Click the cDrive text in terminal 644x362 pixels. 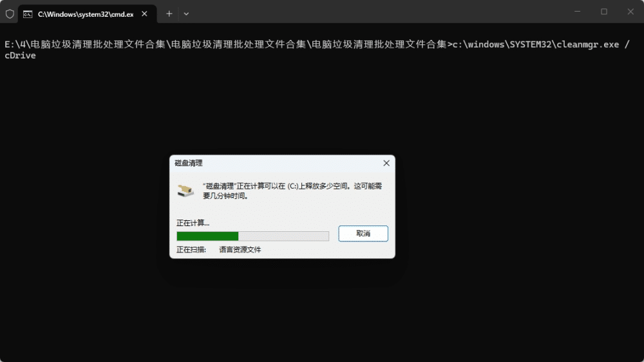tap(20, 55)
